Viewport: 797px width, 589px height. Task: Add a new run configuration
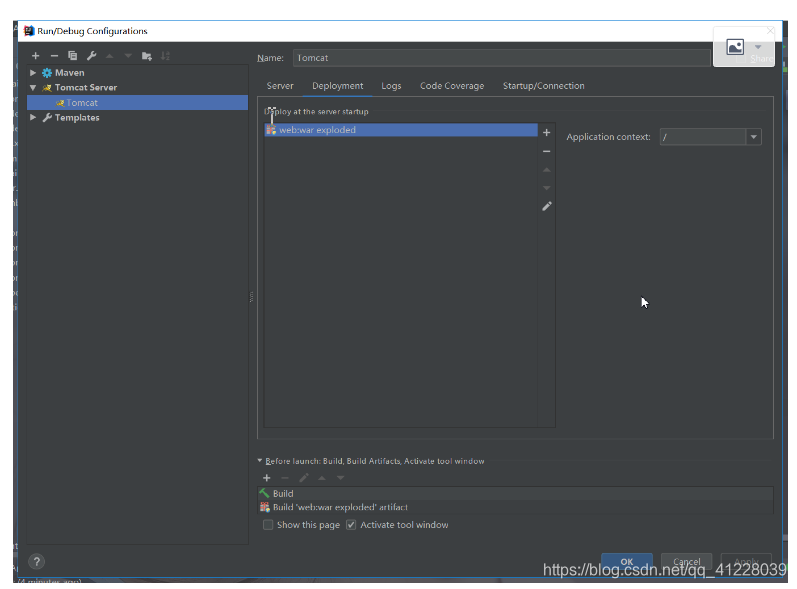tap(36, 56)
